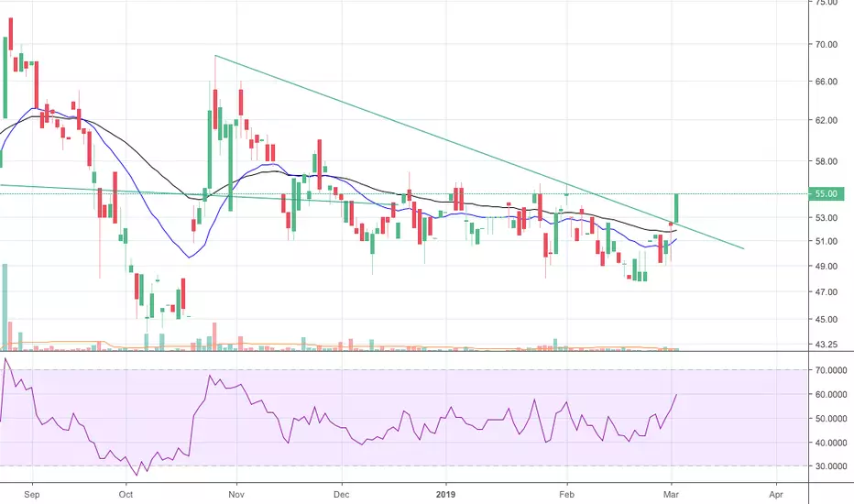Image resolution: width=854 pixels, height=504 pixels.
Task: Click the 47.00 price axis label
Action: (827, 292)
